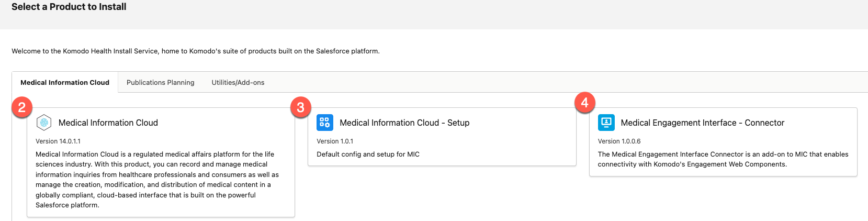Image resolution: width=868 pixels, height=221 pixels.
Task: Click the fingerprint icon for Medical Information Cloud
Action: point(44,123)
